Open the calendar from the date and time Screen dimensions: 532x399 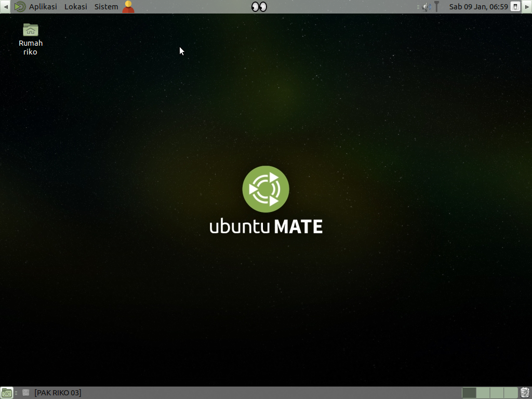click(x=478, y=6)
